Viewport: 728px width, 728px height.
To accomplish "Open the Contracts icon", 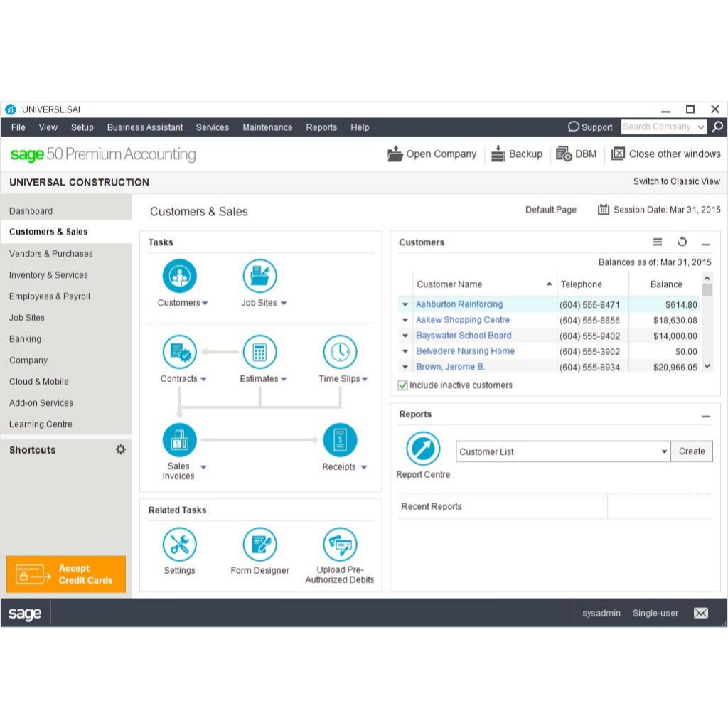I will click(x=179, y=352).
